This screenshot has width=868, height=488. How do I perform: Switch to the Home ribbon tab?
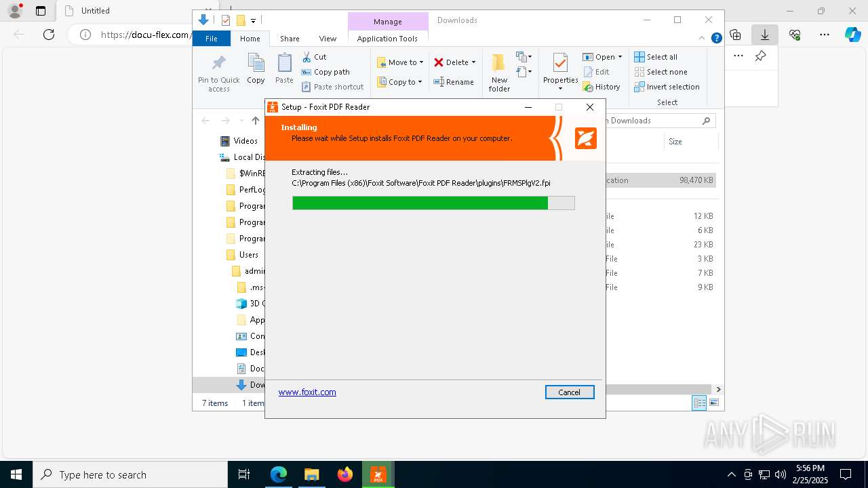pos(250,39)
